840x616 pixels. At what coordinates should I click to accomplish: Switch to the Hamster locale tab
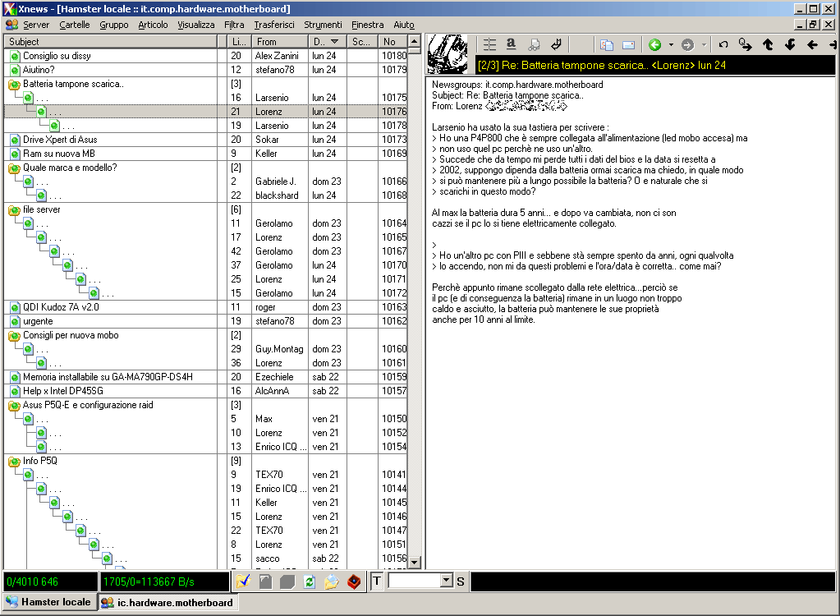pos(49,602)
